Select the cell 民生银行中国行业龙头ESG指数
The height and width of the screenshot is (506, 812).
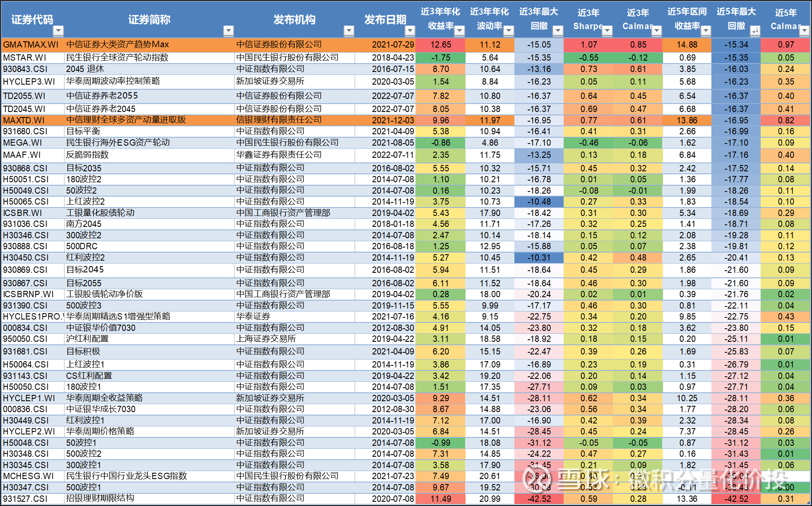(149, 476)
